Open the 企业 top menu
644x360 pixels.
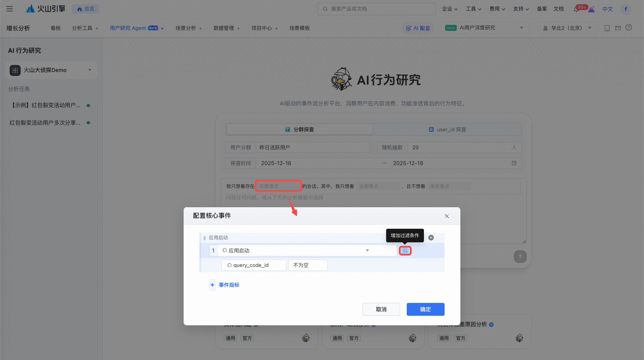click(450, 9)
